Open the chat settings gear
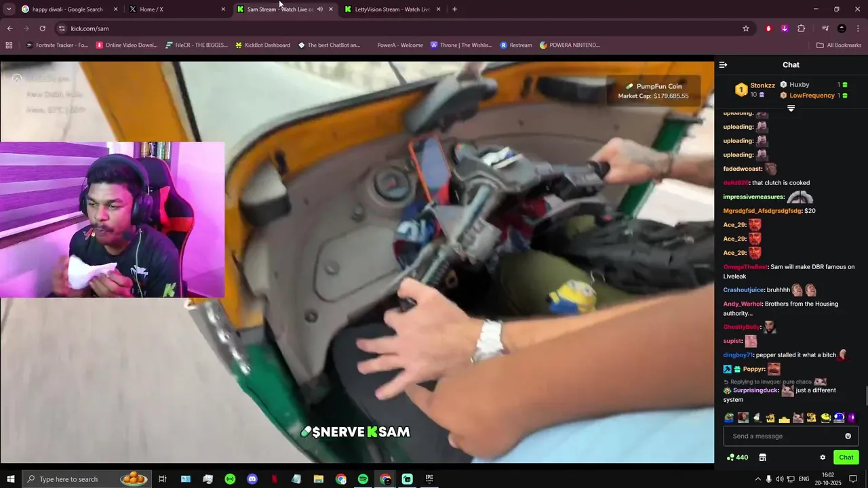 [x=823, y=457]
